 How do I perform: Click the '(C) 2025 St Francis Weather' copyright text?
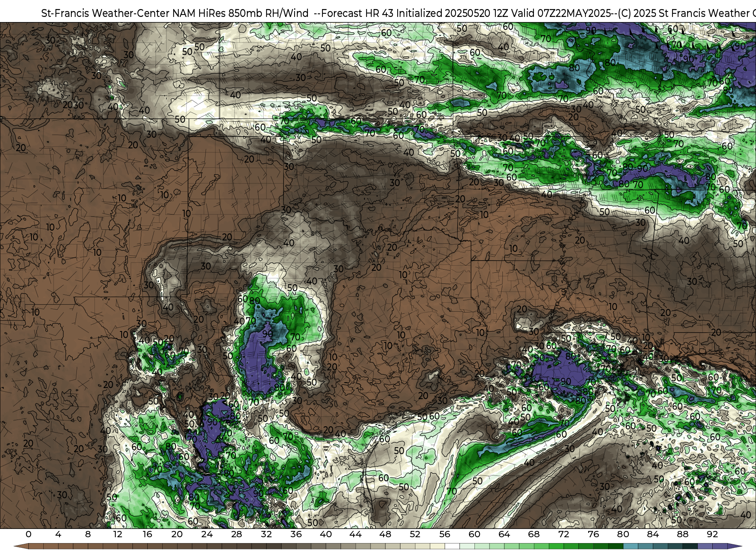684,13
